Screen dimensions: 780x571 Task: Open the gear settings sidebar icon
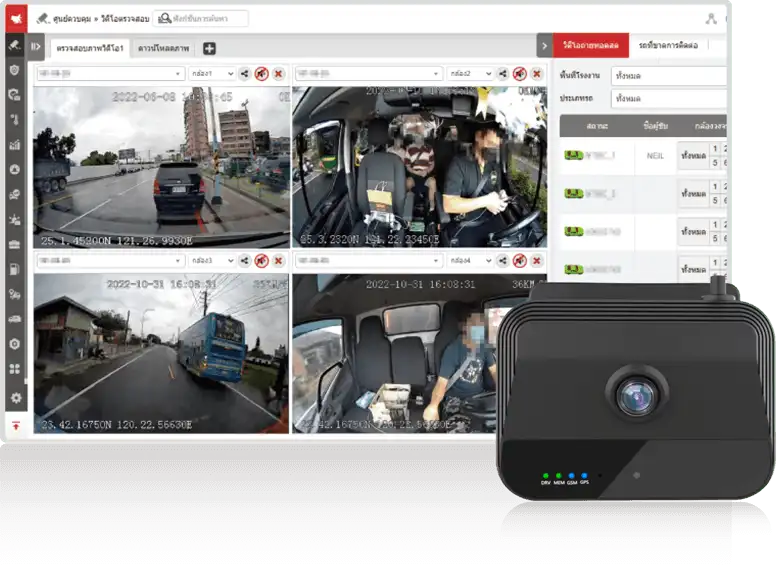[15, 398]
